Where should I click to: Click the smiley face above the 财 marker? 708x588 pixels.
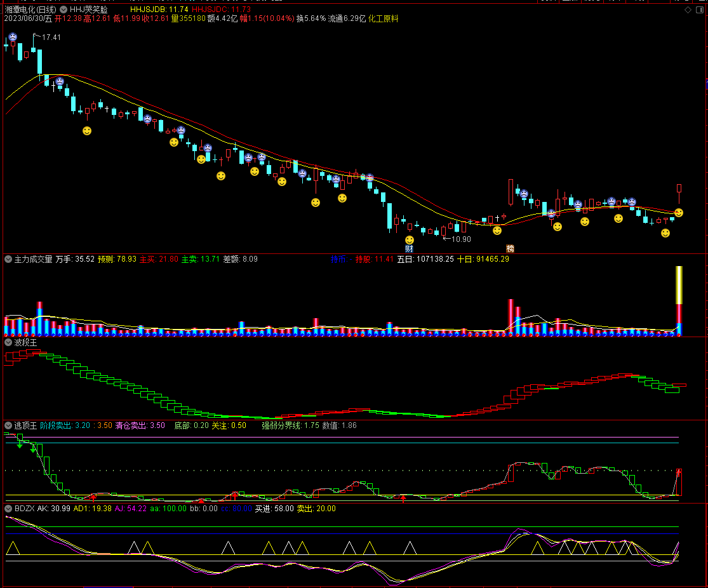point(410,239)
